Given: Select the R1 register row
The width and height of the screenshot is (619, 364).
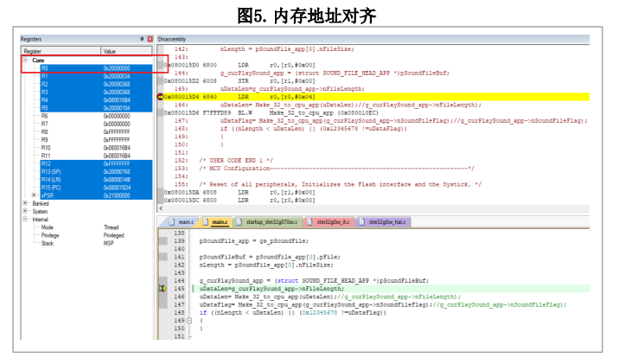Looking at the screenshot, I should [x=96, y=76].
